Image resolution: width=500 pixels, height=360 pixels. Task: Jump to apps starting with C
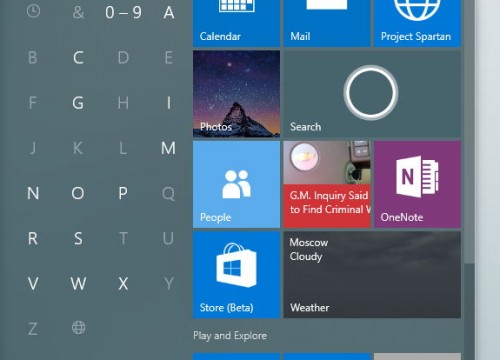[x=78, y=57]
